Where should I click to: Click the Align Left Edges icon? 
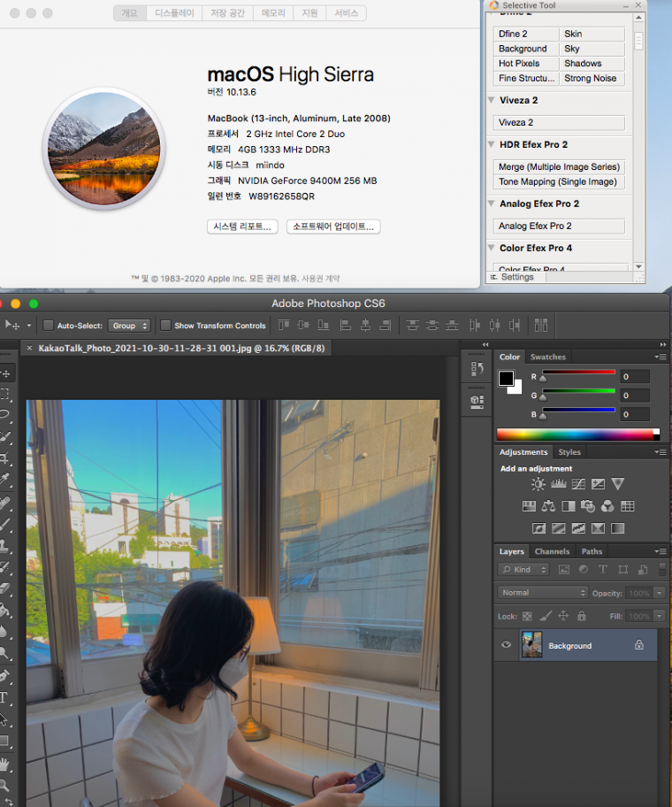pos(346,326)
